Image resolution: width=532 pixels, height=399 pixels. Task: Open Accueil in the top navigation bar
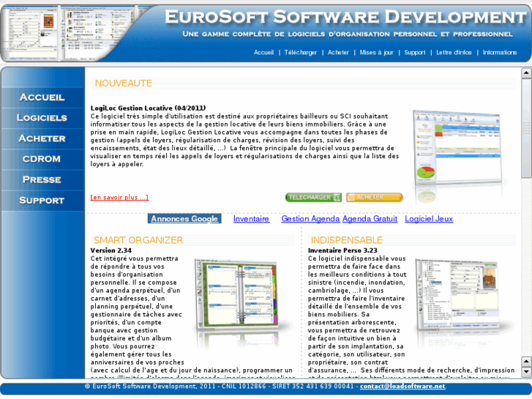click(263, 52)
